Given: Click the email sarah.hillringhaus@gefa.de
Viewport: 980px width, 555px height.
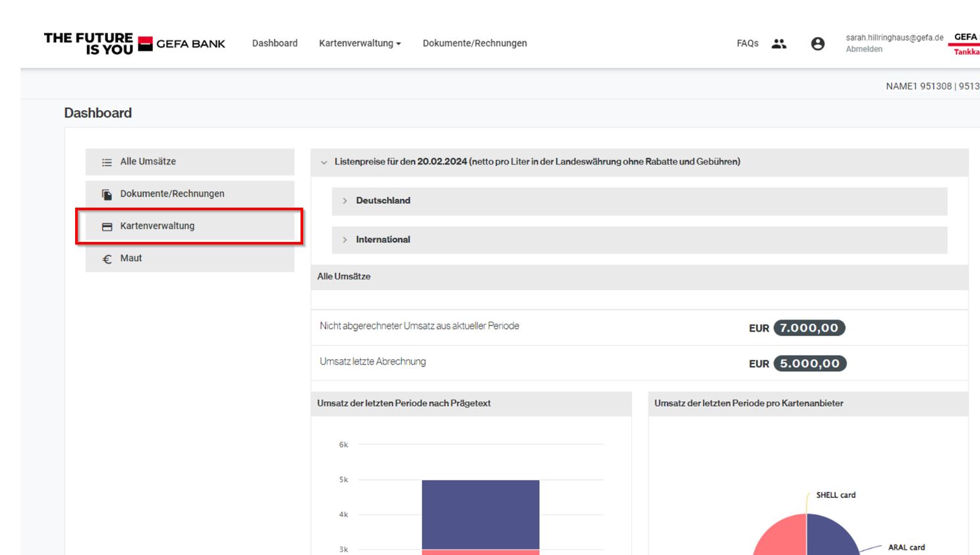Looking at the screenshot, I should (894, 38).
